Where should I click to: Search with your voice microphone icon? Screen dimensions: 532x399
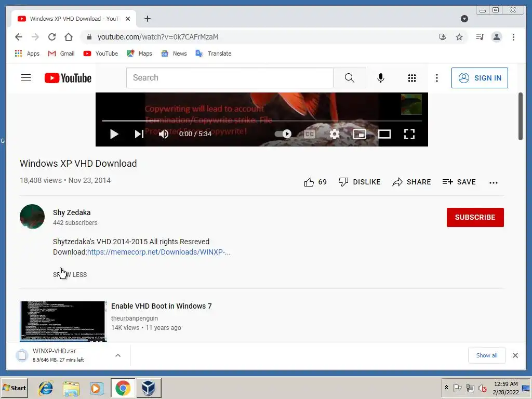click(381, 78)
